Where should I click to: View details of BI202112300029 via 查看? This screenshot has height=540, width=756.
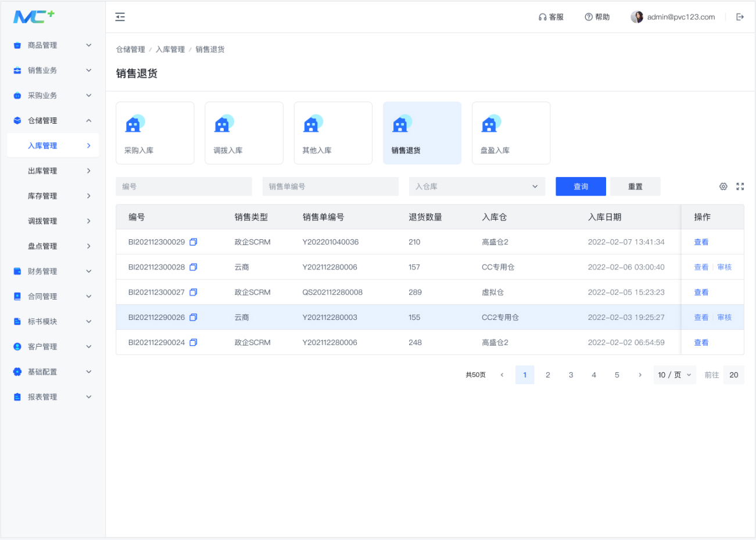point(701,242)
